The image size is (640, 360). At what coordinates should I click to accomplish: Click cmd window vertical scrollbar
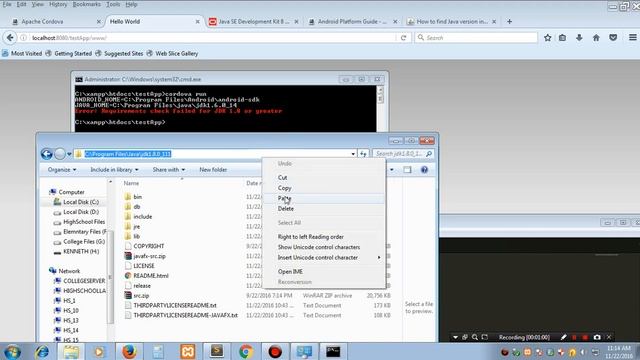click(380, 108)
